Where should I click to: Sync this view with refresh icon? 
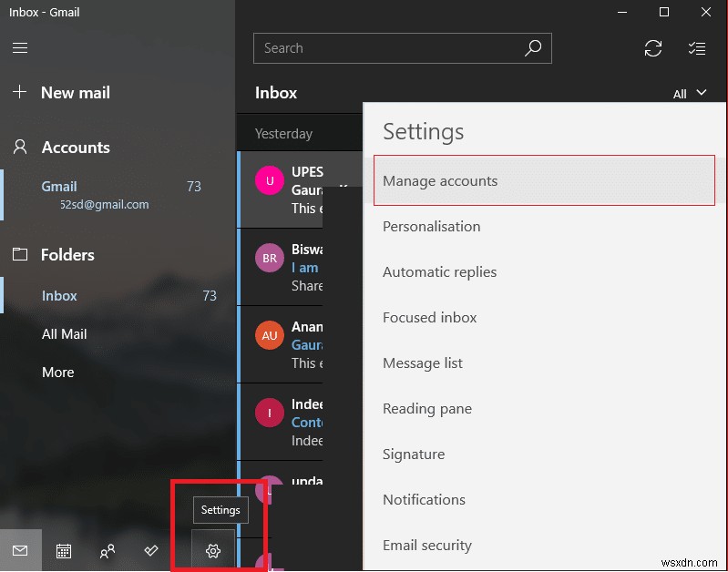652,48
